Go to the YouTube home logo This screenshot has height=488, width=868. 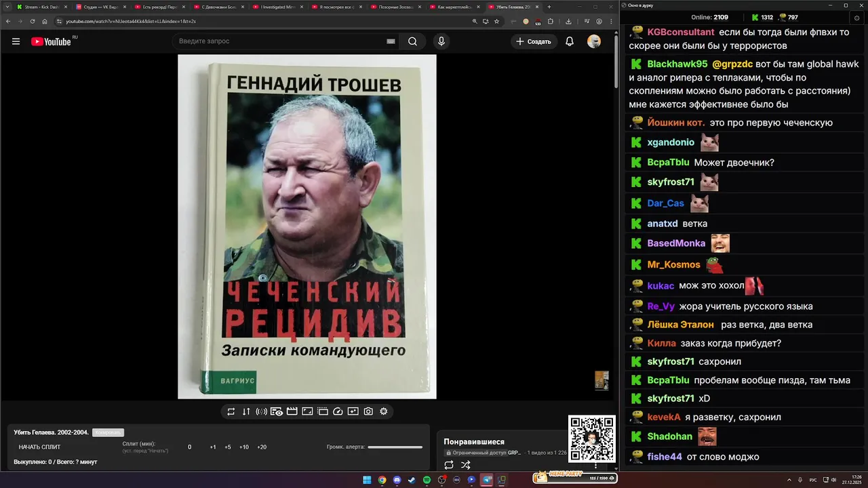(51, 41)
